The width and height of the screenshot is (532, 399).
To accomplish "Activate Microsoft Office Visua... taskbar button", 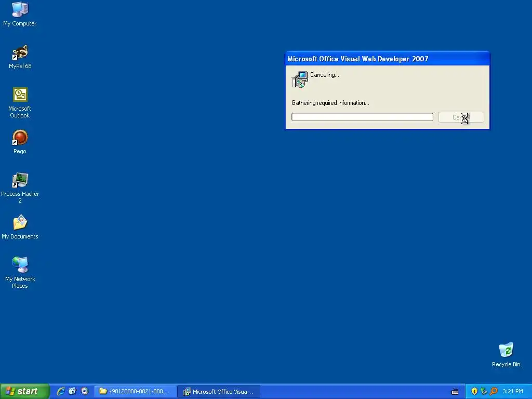I will point(219,391).
